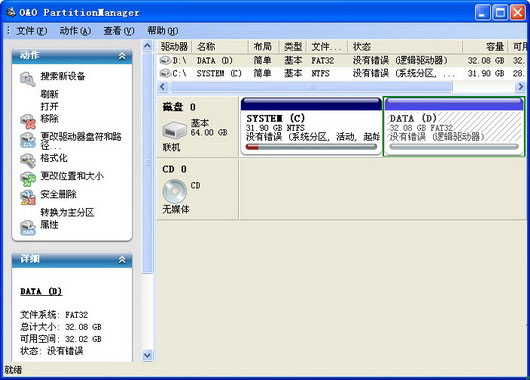
Task: Open the 帮助(H) menu
Action: 162,31
